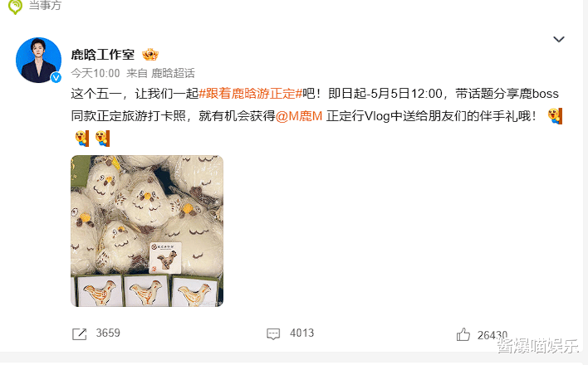Open the comments speech bubble icon

point(273,334)
